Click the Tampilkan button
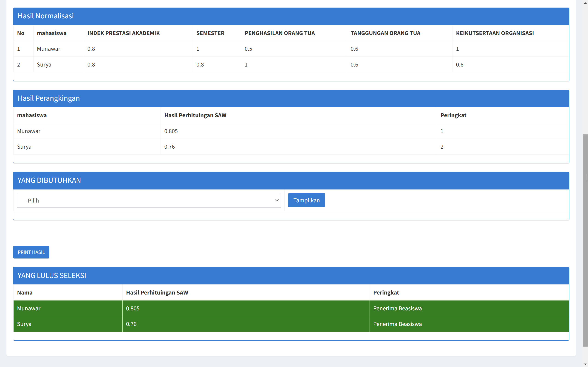Image resolution: width=588 pixels, height=367 pixels. pos(306,200)
